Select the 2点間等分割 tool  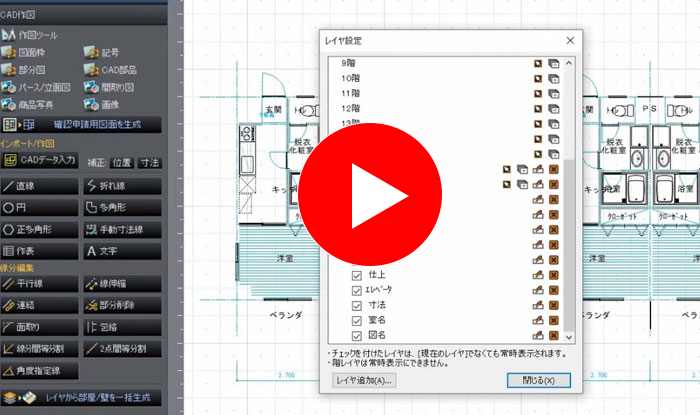click(x=122, y=349)
